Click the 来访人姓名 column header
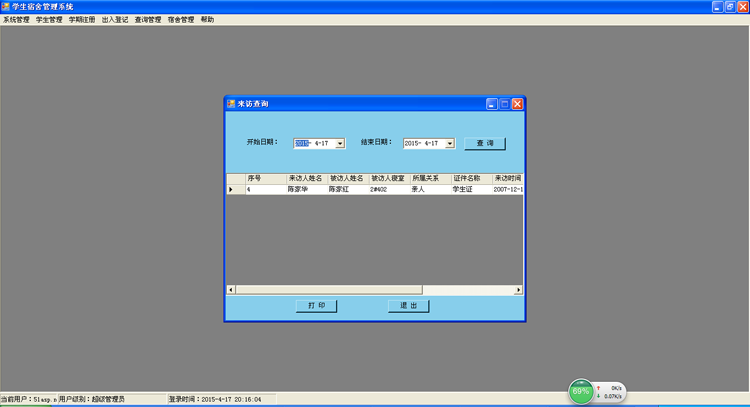The width and height of the screenshot is (750, 407). coord(305,178)
